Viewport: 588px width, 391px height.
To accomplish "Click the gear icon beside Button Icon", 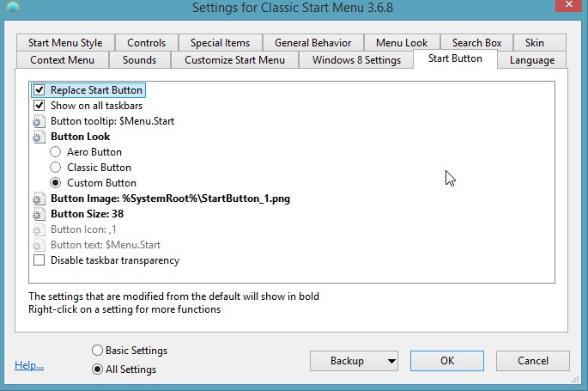I will click(39, 229).
